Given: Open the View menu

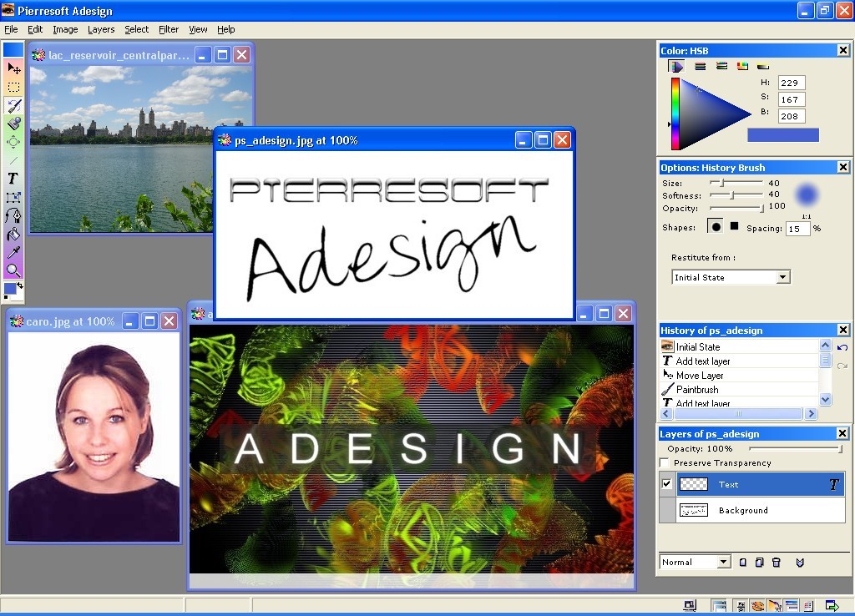Looking at the screenshot, I should [x=198, y=29].
